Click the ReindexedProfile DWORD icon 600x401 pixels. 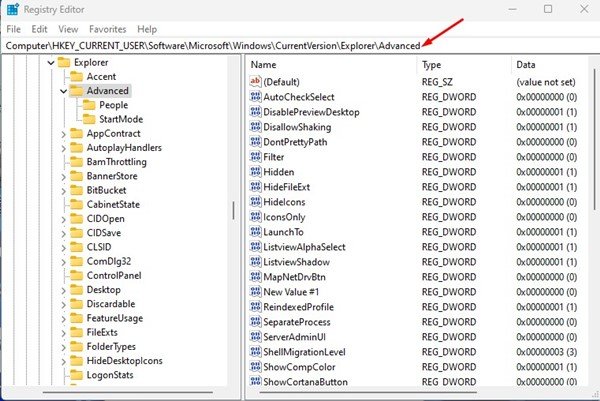255,306
